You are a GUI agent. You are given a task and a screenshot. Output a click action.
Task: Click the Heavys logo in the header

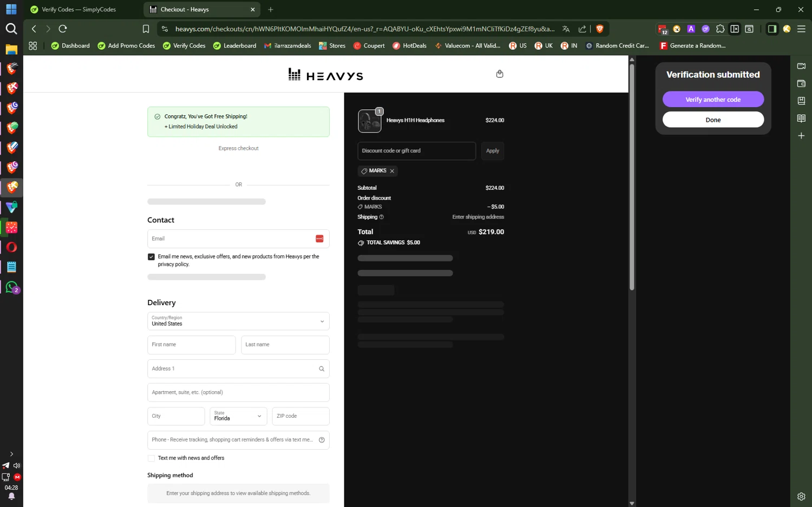325,75
